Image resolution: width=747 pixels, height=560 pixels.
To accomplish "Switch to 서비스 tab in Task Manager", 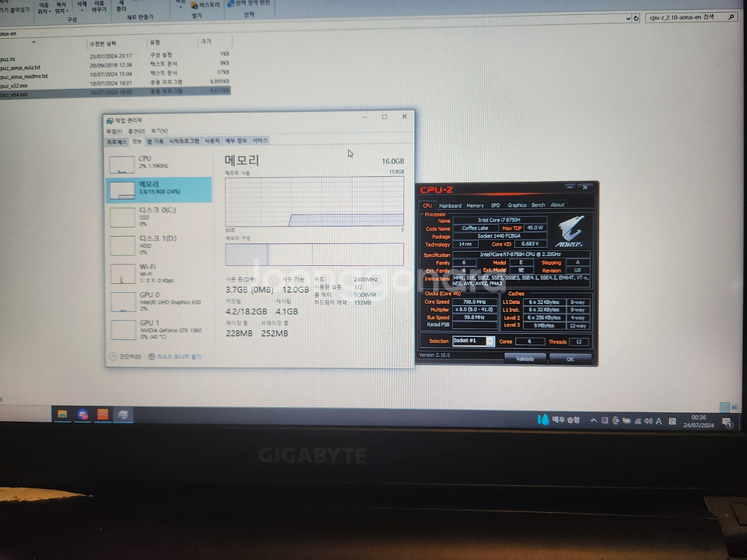I will [260, 140].
